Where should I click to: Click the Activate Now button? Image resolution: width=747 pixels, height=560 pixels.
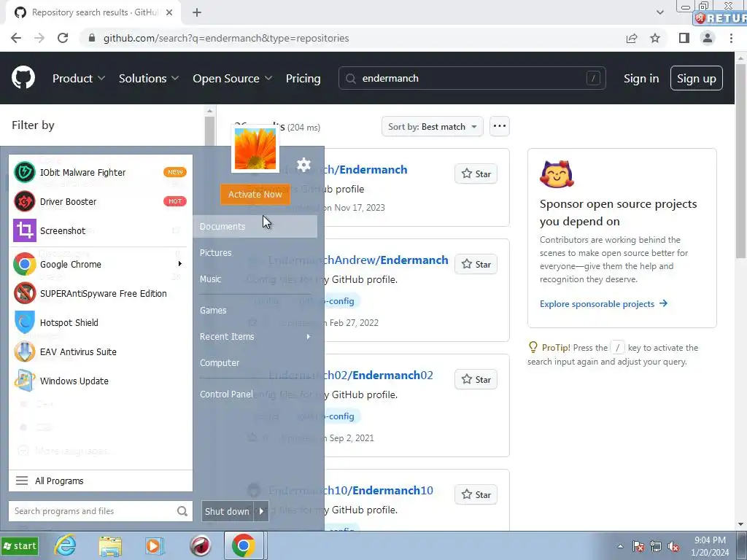point(255,194)
